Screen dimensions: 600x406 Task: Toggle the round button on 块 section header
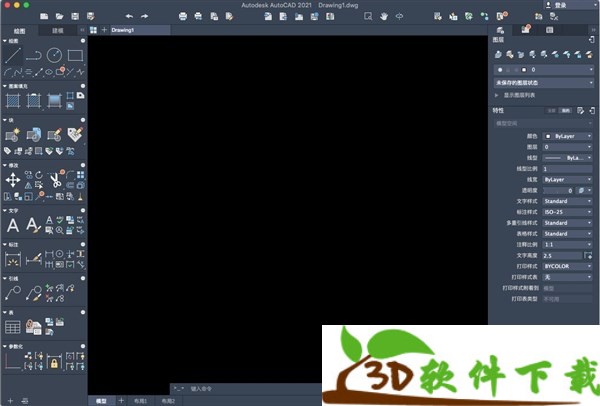tap(83, 120)
